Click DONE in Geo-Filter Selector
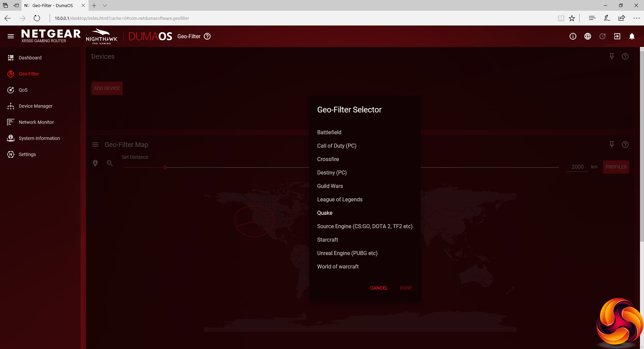This screenshot has width=644, height=349. click(406, 288)
